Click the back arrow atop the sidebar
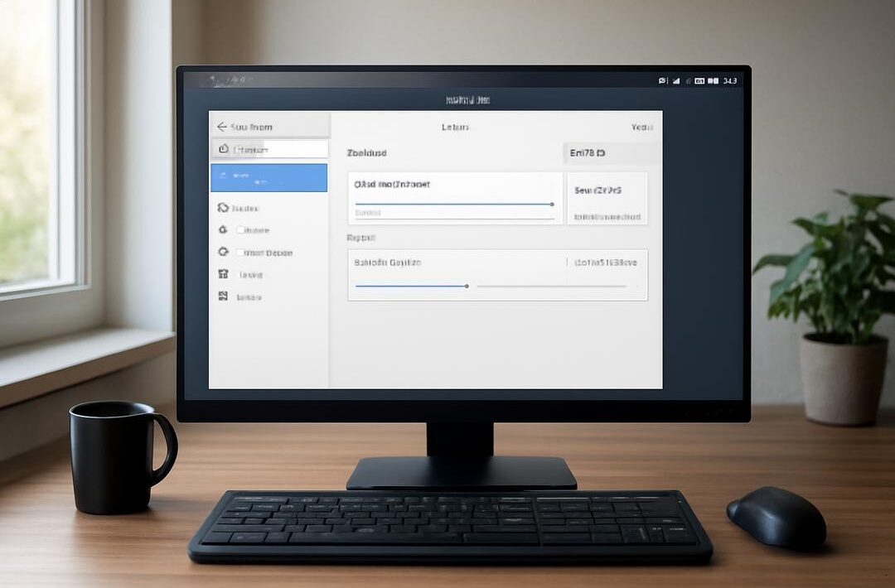 click(222, 127)
